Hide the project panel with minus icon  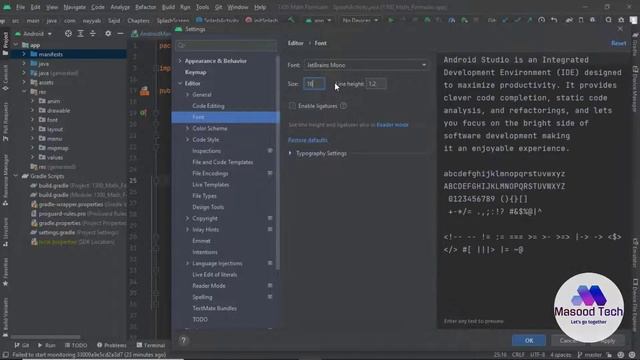(120, 33)
